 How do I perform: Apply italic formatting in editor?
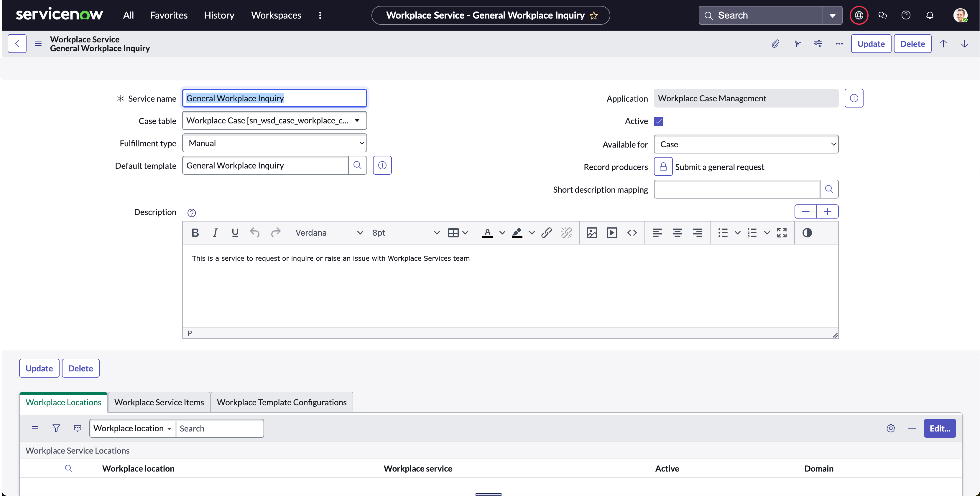[215, 233]
